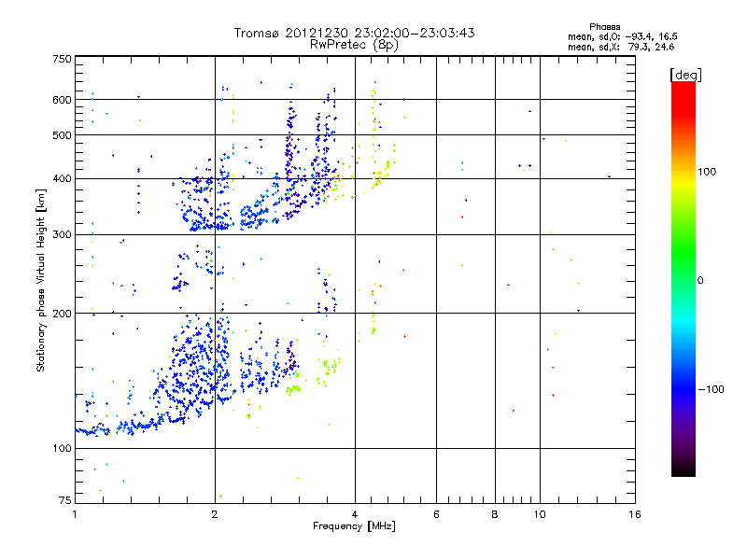Click the '750' tick label on the height axis
The width and height of the screenshot is (747, 560).
62,59
